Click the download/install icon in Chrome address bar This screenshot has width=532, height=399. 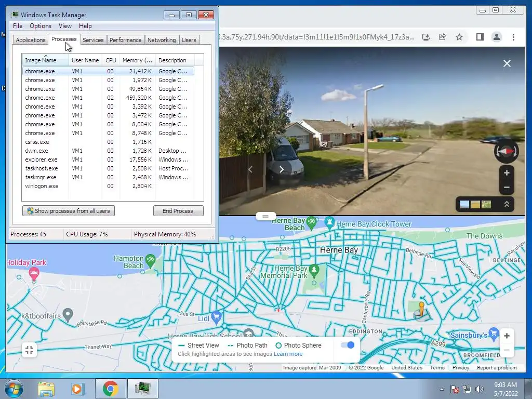(x=426, y=37)
